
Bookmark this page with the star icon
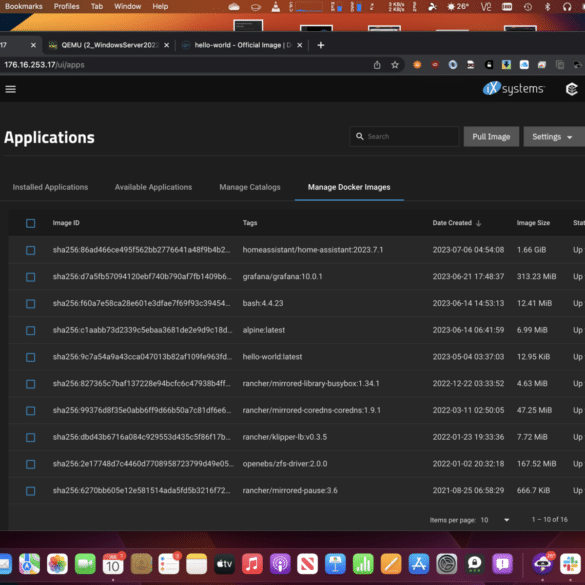pos(395,65)
